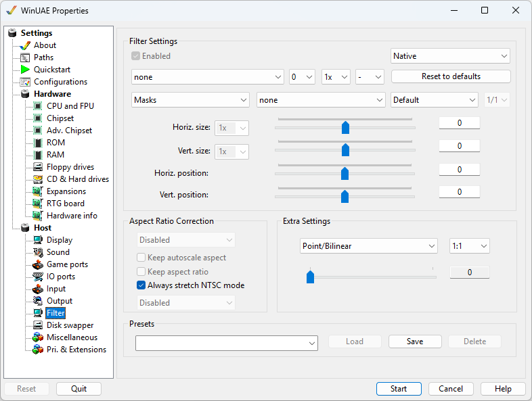Open the Chipset page label
The image size is (532, 401).
point(60,118)
